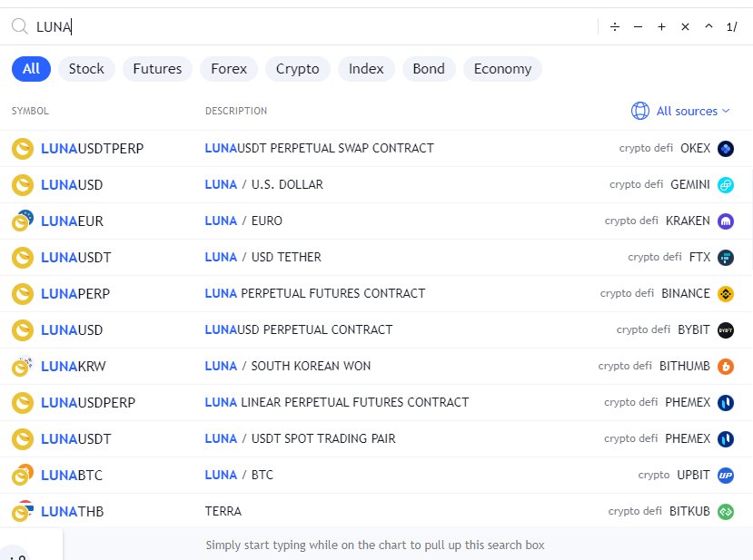Filter results by Forex
The image size is (753, 560).
tap(229, 69)
